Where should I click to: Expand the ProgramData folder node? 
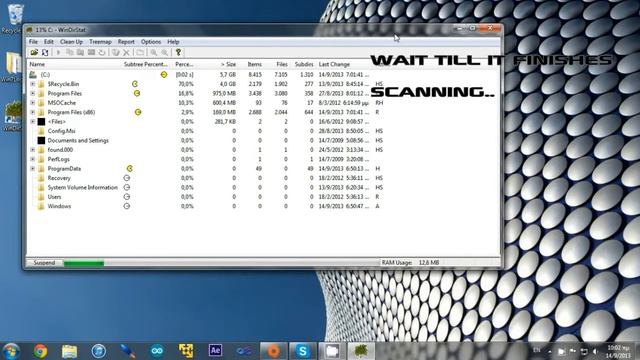[x=33, y=168]
